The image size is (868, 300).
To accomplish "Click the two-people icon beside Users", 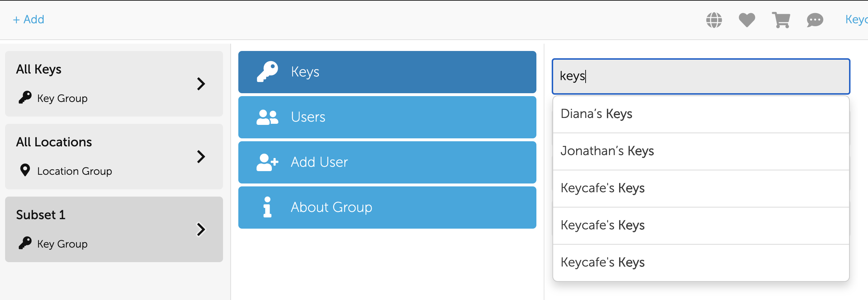I will click(x=267, y=117).
